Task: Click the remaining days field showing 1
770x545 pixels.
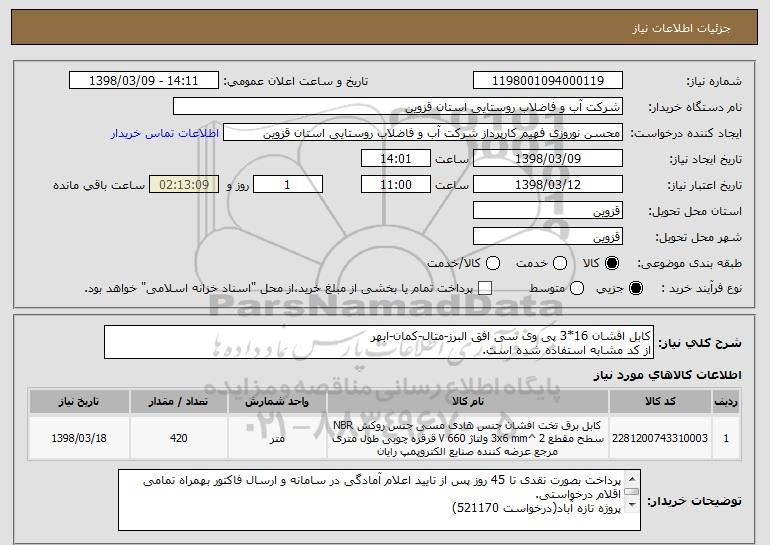Action: click(288, 185)
